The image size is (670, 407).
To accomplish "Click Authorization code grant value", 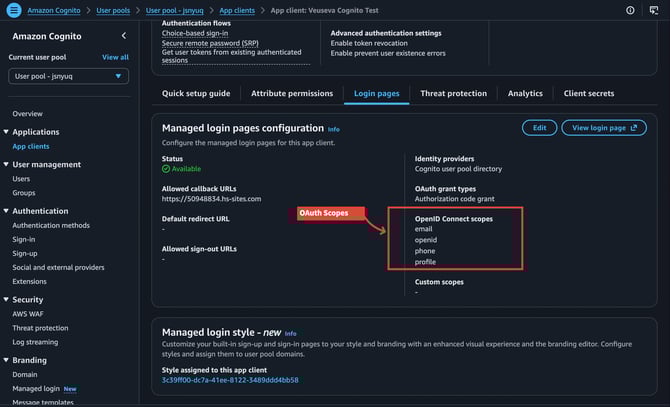I will click(454, 199).
